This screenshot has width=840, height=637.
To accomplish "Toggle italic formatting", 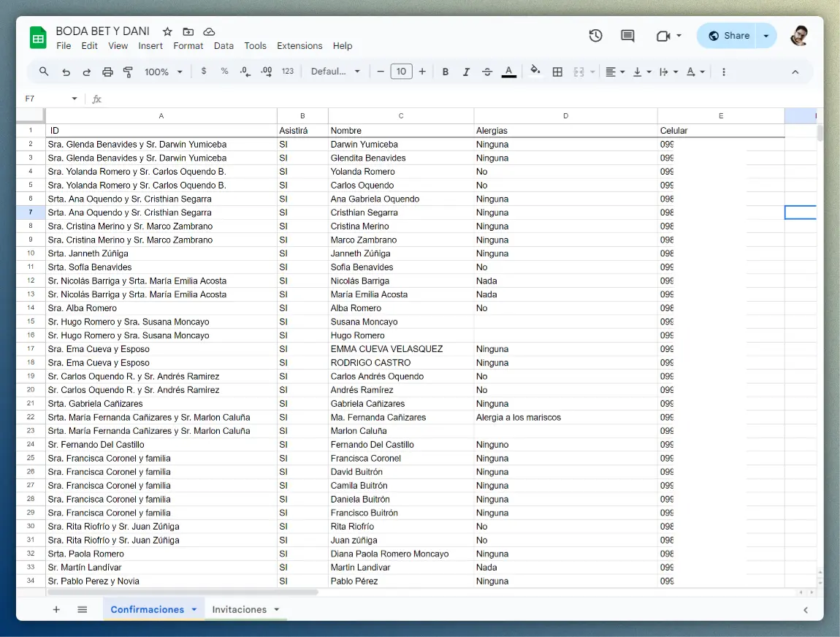I will click(466, 72).
